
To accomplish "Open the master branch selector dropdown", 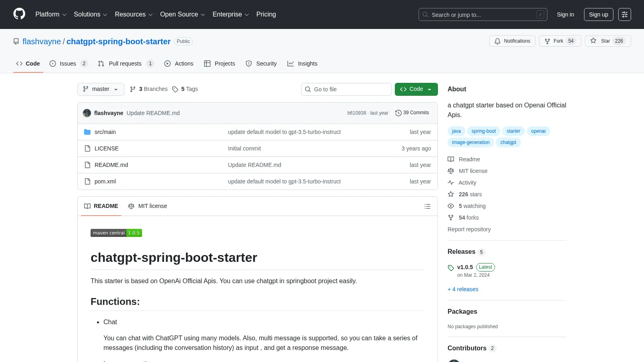I will click(x=101, y=89).
